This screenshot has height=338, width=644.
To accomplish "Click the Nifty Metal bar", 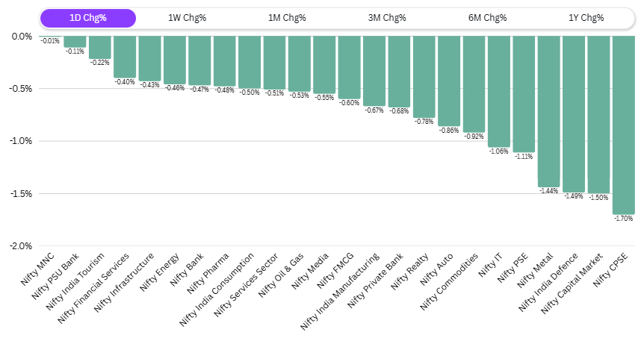I will [548, 111].
